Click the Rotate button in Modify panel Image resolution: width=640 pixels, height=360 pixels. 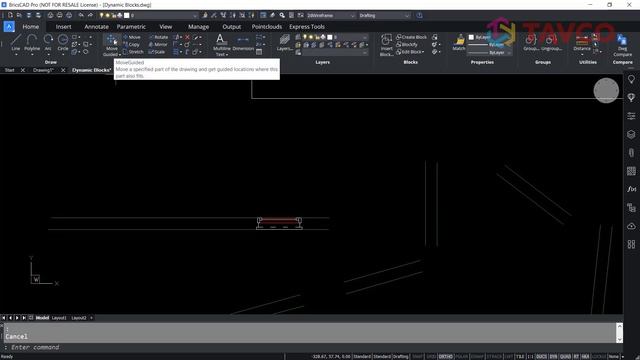tap(158, 37)
